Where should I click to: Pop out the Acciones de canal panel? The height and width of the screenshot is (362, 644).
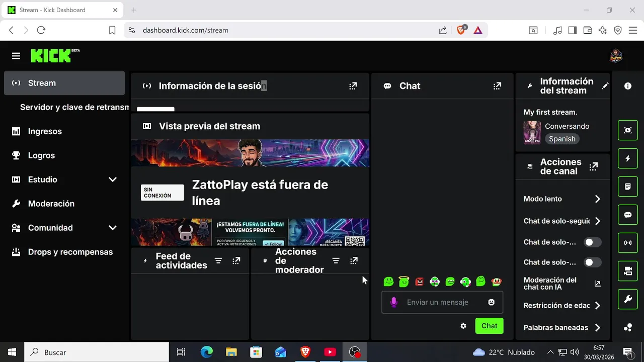point(594,166)
